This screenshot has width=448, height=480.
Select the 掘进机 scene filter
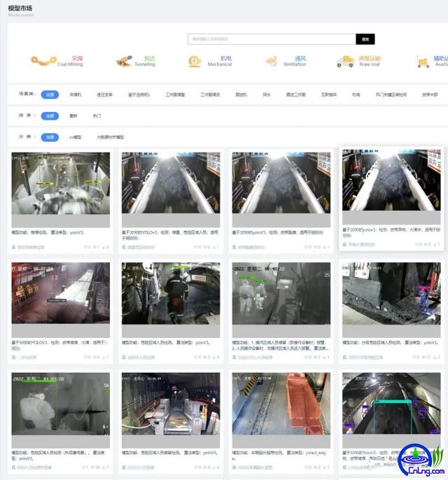point(241,94)
